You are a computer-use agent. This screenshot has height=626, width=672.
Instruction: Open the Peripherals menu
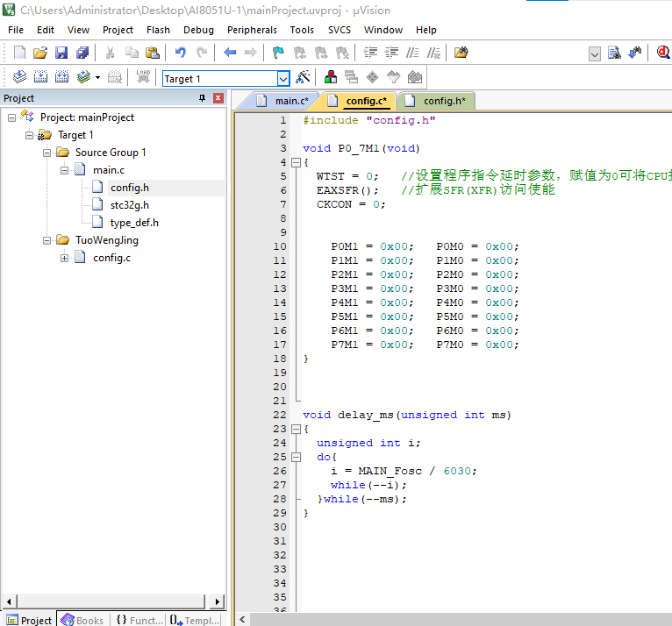point(252,30)
